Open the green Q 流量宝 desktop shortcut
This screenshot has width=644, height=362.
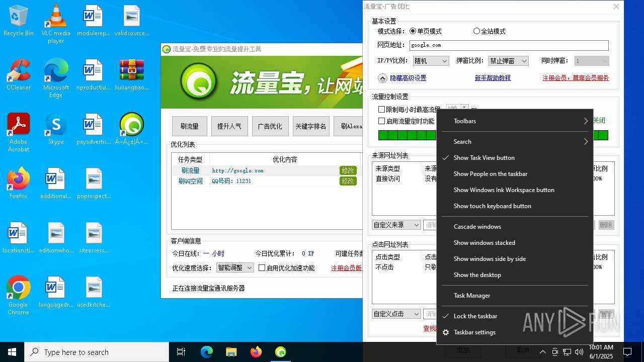[132, 129]
